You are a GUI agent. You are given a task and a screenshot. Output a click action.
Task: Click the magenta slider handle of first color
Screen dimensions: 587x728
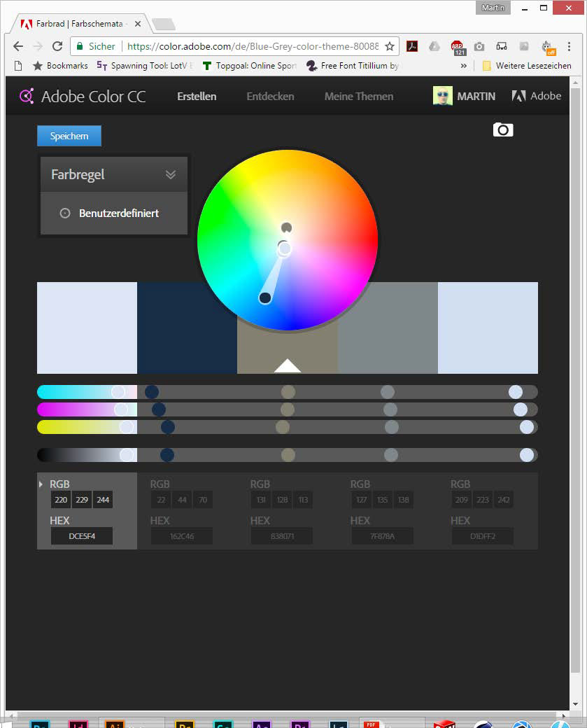coord(121,409)
